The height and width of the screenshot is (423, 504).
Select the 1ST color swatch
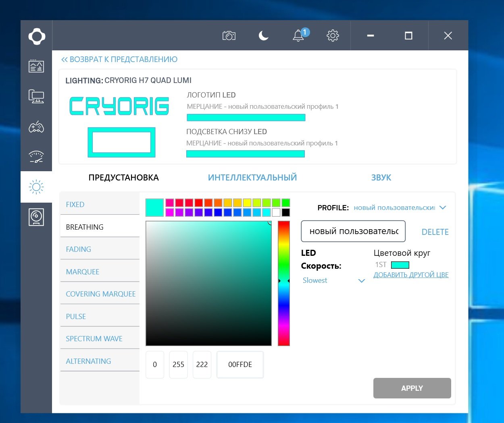pos(400,265)
